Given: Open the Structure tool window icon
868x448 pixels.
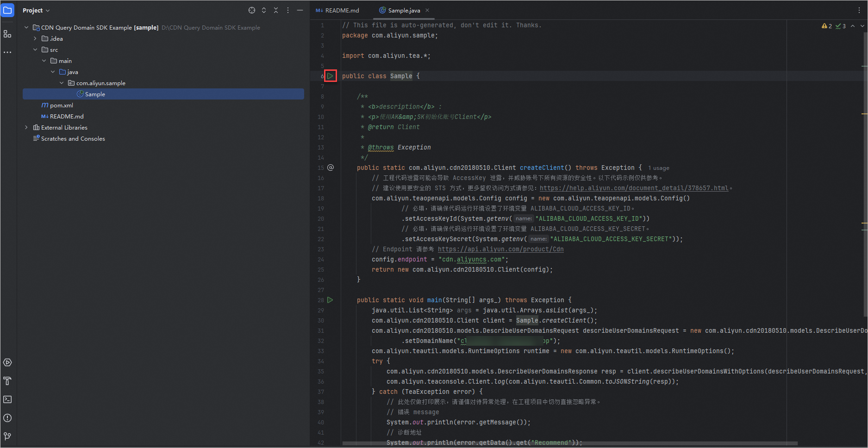Looking at the screenshot, I should point(7,34).
